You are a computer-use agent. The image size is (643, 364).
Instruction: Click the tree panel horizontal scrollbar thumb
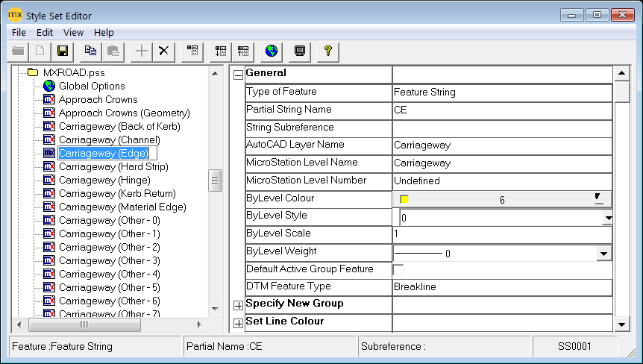pyautogui.click(x=84, y=324)
